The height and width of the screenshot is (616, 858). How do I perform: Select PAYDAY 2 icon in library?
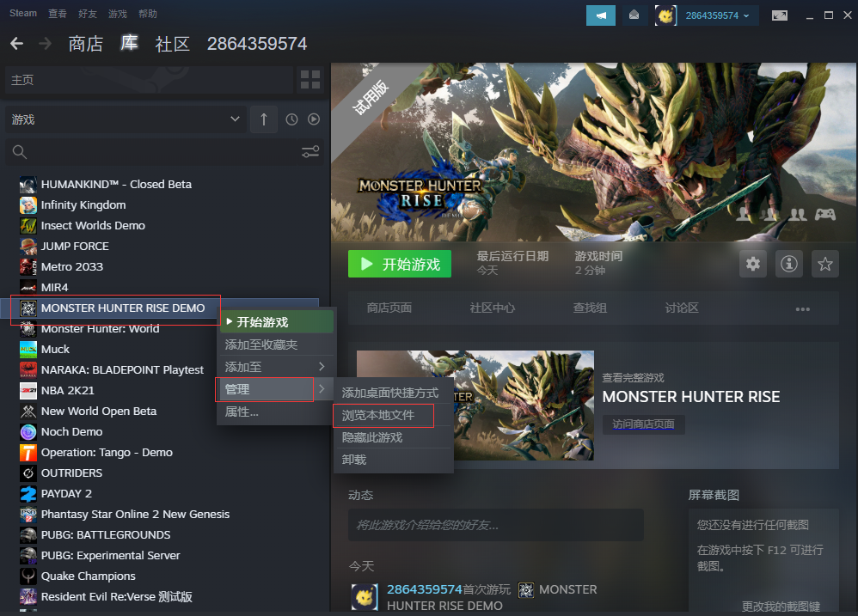(x=28, y=493)
